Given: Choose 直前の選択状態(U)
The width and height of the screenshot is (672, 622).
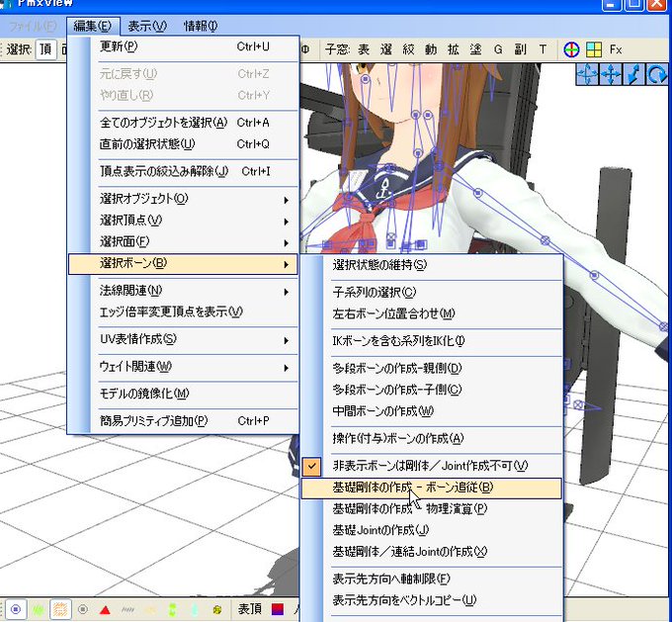Looking at the screenshot, I should click(184, 144).
